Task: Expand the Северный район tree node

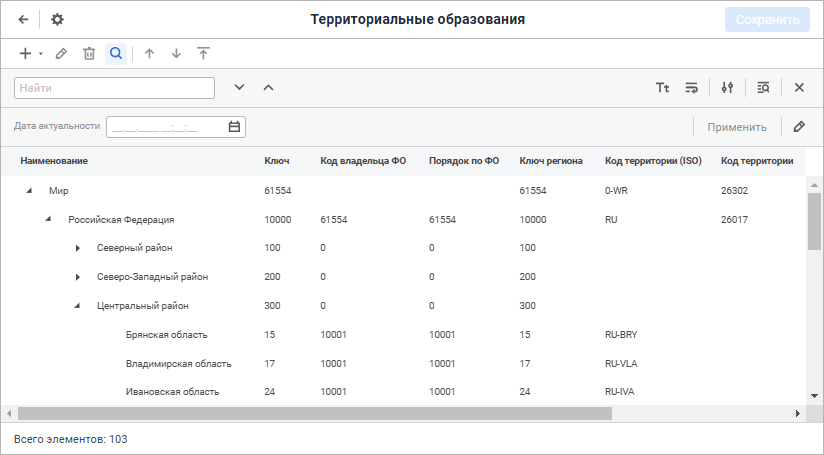Action: (x=78, y=248)
